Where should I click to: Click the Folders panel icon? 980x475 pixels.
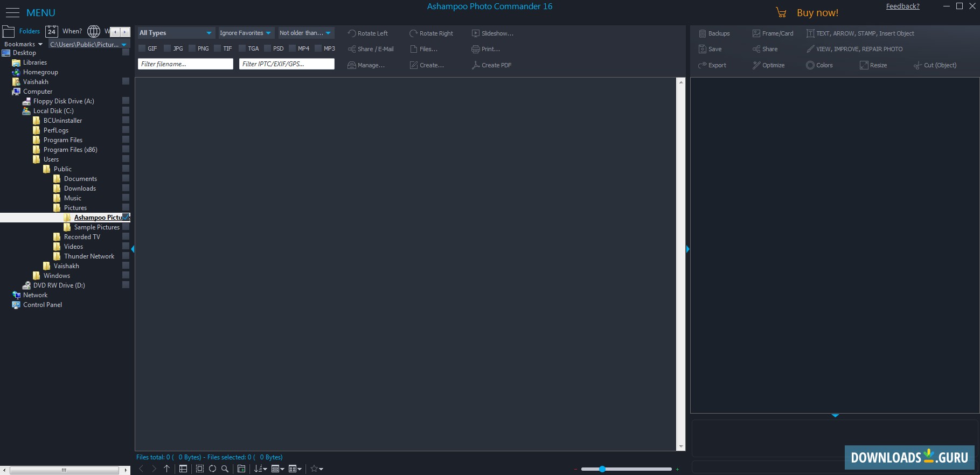(9, 31)
